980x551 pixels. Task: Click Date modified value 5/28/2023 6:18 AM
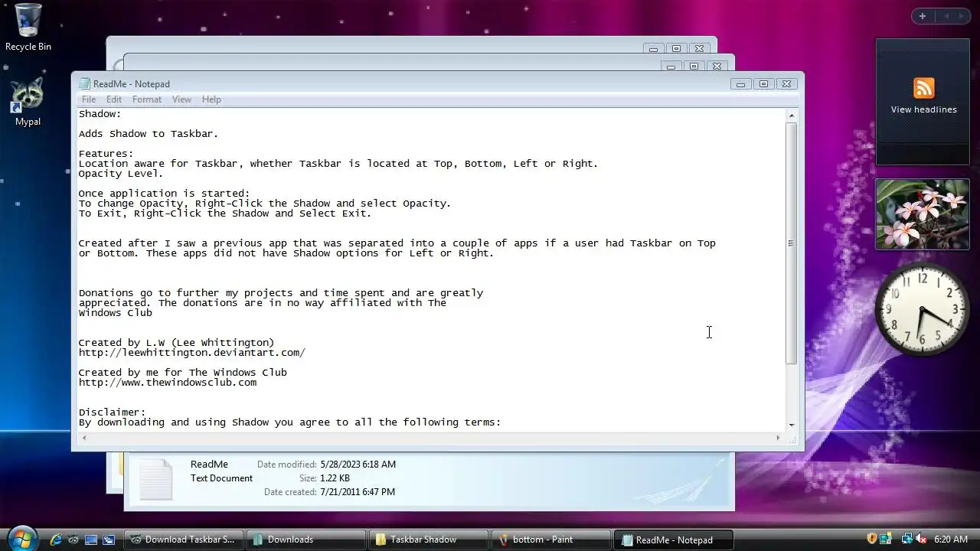click(358, 465)
